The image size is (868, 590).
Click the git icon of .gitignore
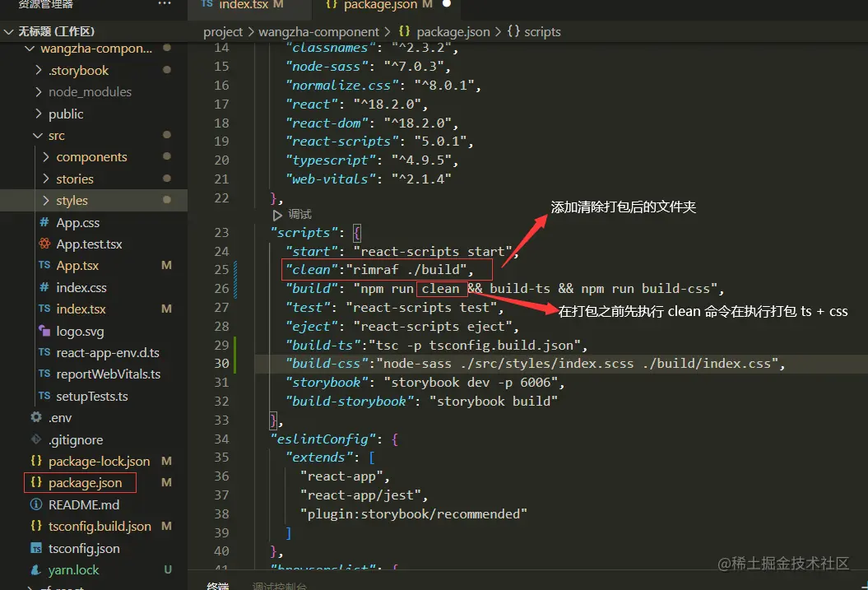[36, 439]
